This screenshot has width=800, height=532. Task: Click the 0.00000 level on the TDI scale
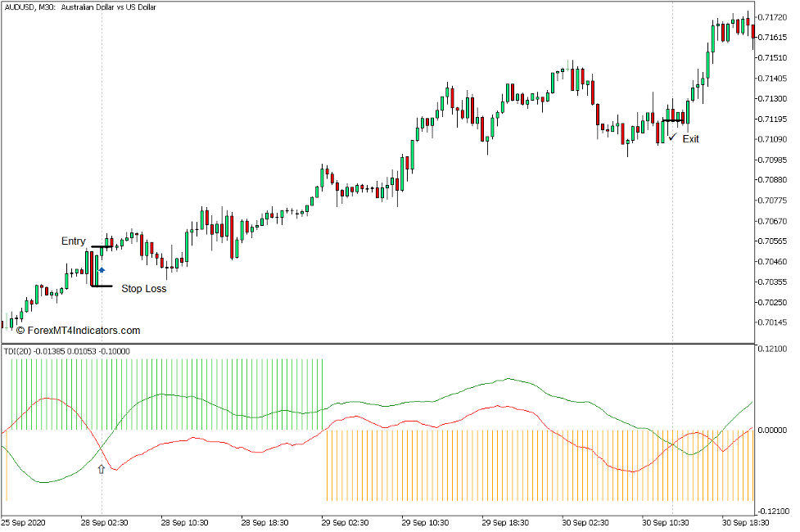[774, 428]
